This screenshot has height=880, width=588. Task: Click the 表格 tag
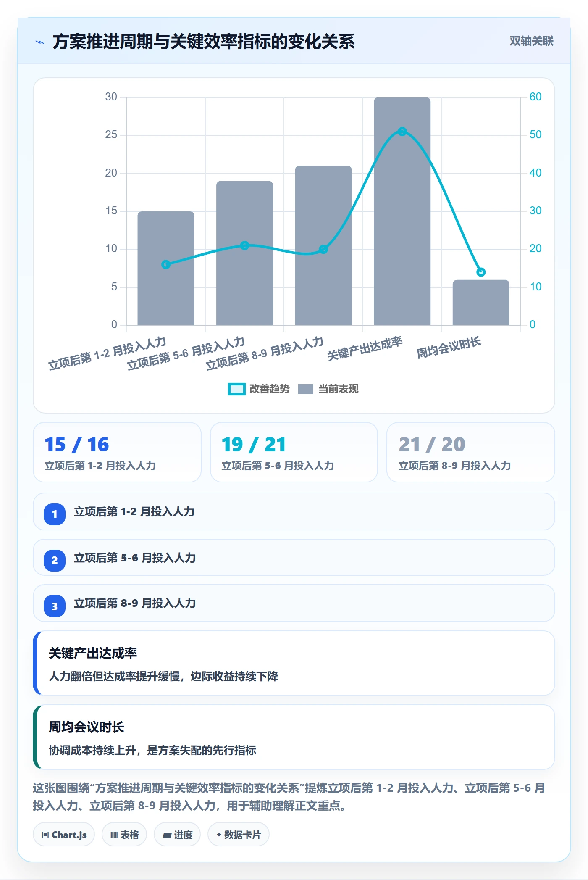124,835
